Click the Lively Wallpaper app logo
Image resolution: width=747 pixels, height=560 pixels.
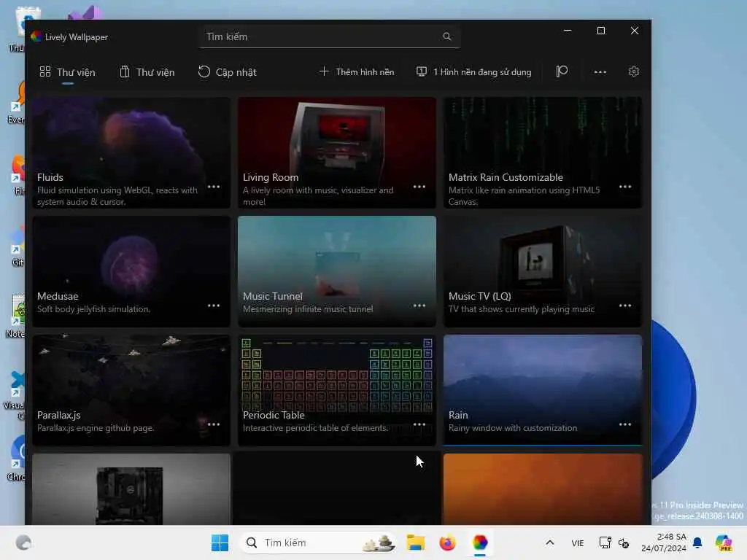click(x=36, y=36)
